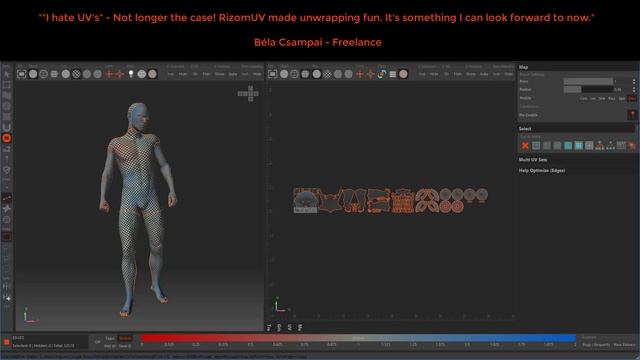Click the U-shaped icon in left toolbar
Screen dimensions: 640x360
click(7, 128)
